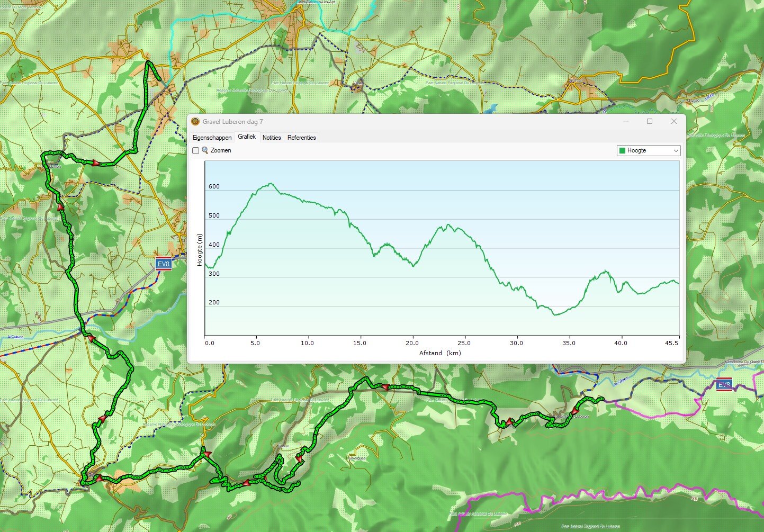Screen dimensions: 764x532
Task: Open the Hoogte graph type dropdown
Action: coord(648,151)
